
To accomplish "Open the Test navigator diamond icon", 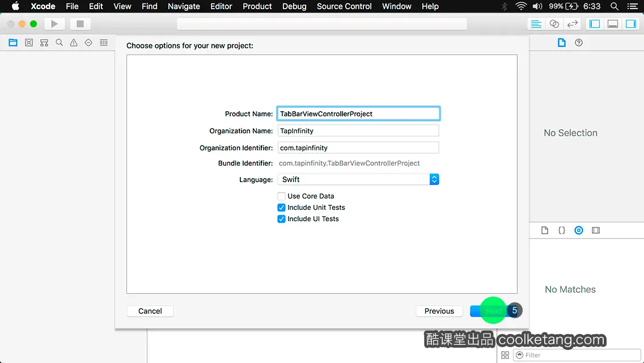I will point(88,43).
